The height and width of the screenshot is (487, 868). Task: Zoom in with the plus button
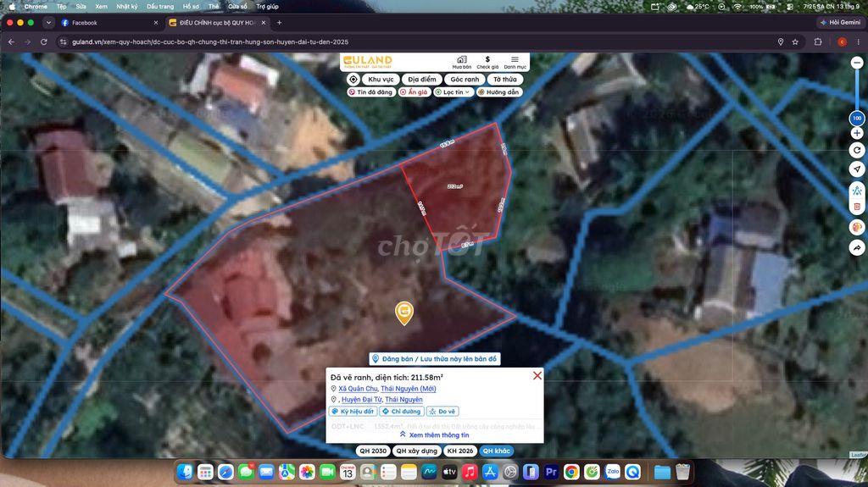pos(857,133)
